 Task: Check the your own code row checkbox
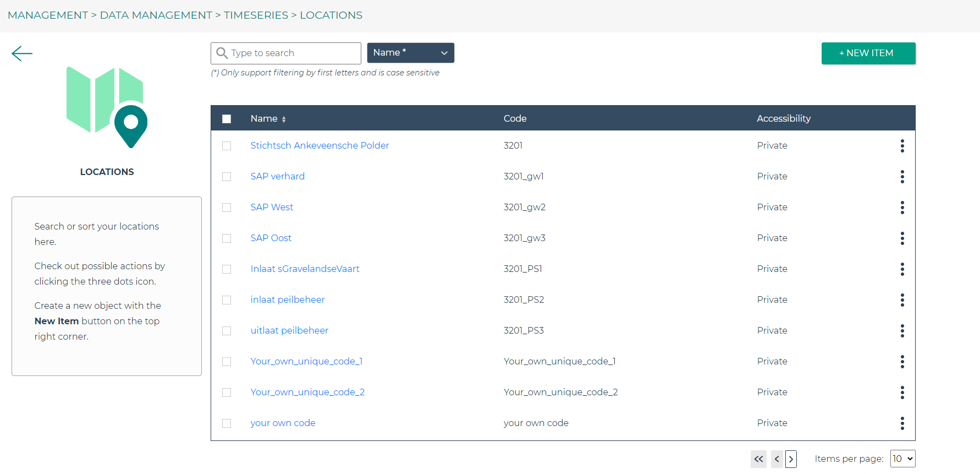227,423
